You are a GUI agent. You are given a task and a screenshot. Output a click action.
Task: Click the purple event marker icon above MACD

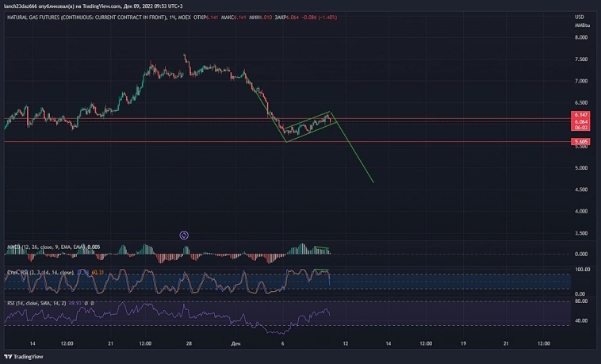click(x=184, y=235)
